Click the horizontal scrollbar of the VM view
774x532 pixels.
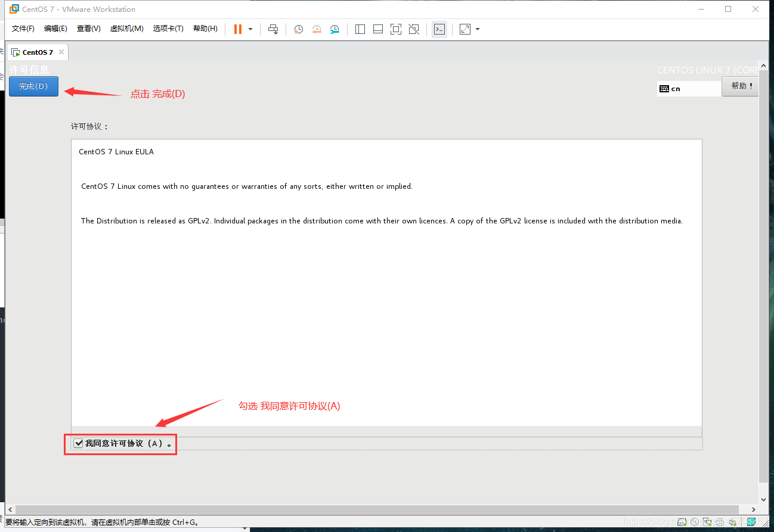tap(377, 510)
